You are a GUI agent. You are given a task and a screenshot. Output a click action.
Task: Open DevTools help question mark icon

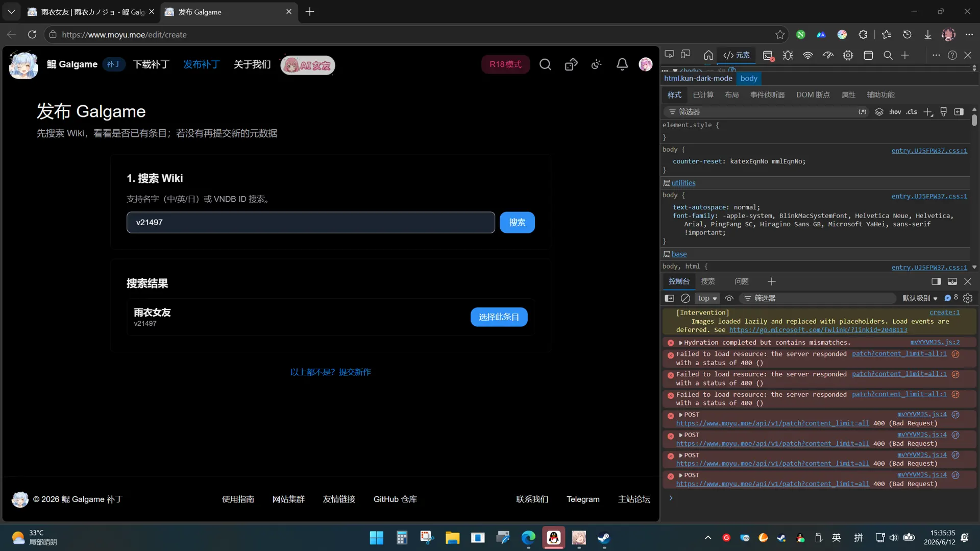(x=952, y=55)
